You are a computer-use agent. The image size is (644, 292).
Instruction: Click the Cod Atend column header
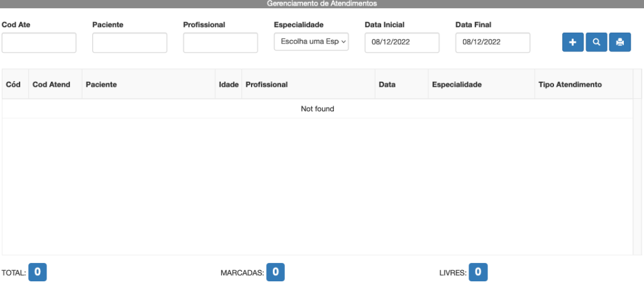point(51,84)
